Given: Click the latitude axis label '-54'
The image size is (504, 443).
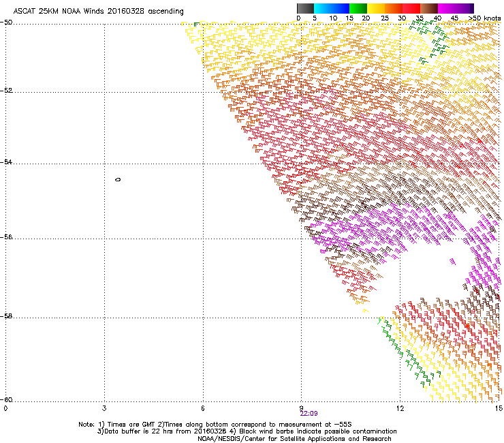Looking at the screenshot, I should tap(6, 162).
